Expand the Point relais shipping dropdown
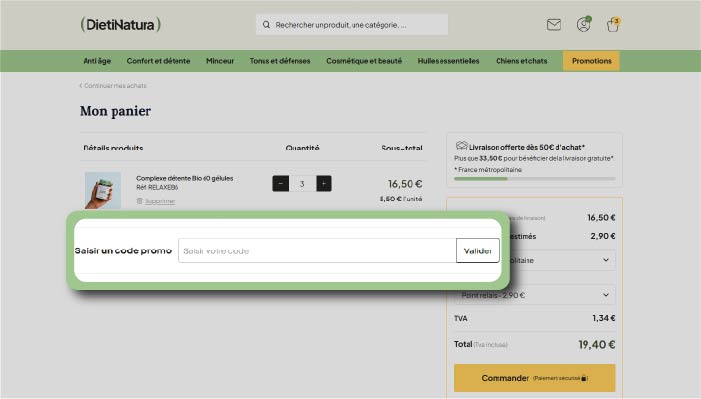Screen dimensions: 701x399 click(x=535, y=295)
